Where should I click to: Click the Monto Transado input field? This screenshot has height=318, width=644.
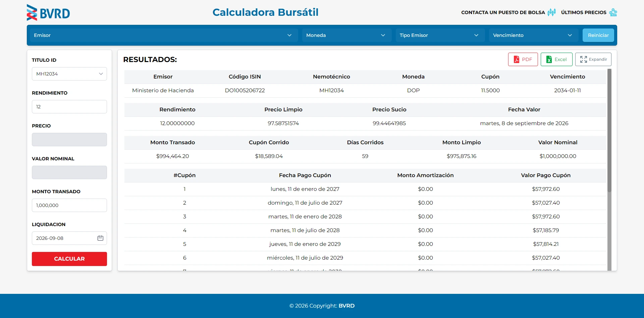pos(69,205)
